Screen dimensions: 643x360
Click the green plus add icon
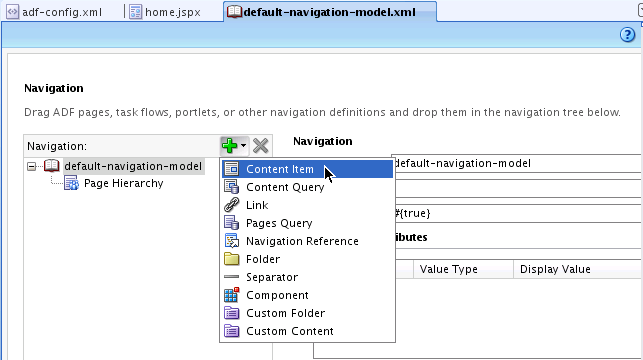point(229,146)
